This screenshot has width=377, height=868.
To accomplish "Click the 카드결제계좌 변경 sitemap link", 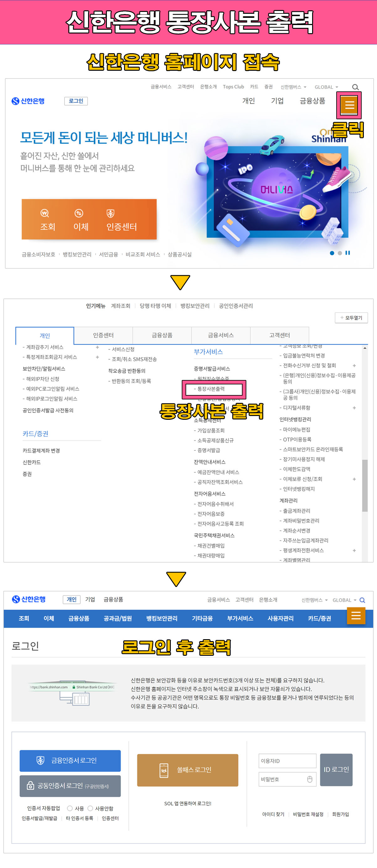I will (41, 450).
